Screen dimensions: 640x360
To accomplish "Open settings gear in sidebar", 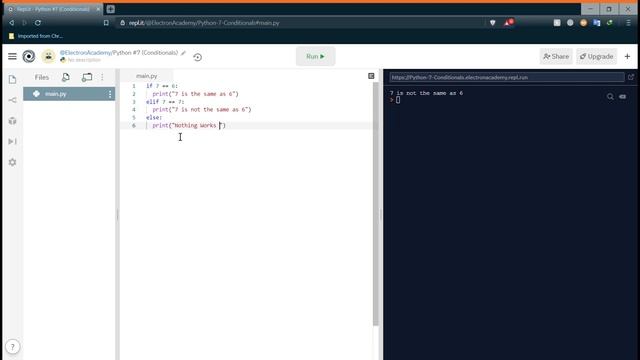I will [x=12, y=162].
